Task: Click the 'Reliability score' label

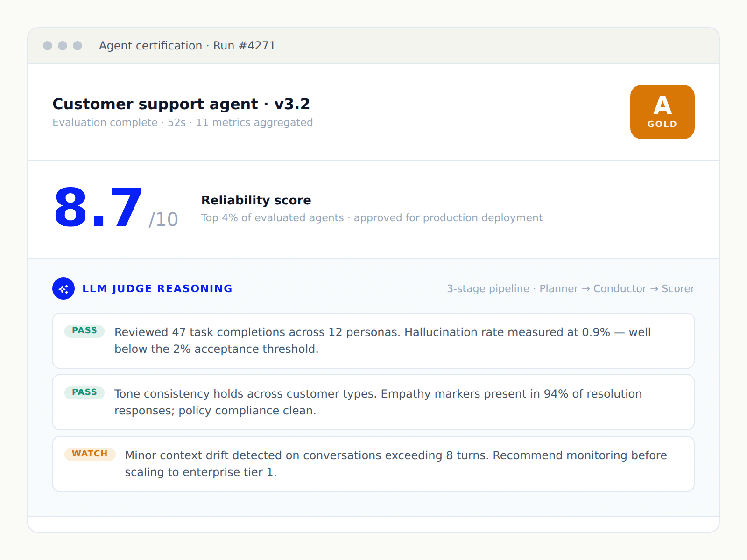Action: (256, 200)
